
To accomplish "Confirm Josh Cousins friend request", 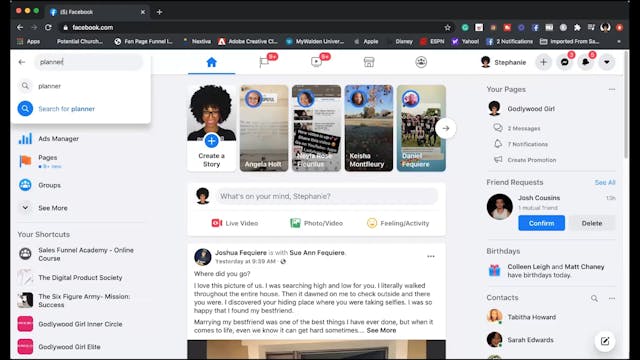I will pos(542,223).
